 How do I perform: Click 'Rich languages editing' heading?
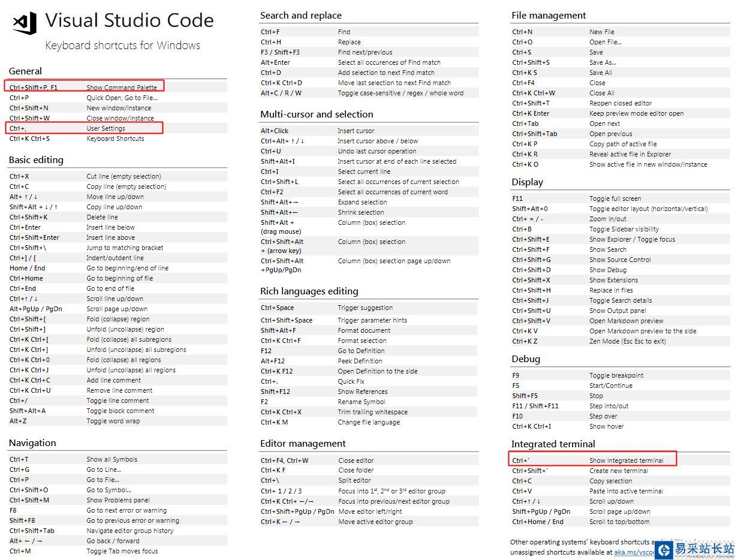point(309,291)
